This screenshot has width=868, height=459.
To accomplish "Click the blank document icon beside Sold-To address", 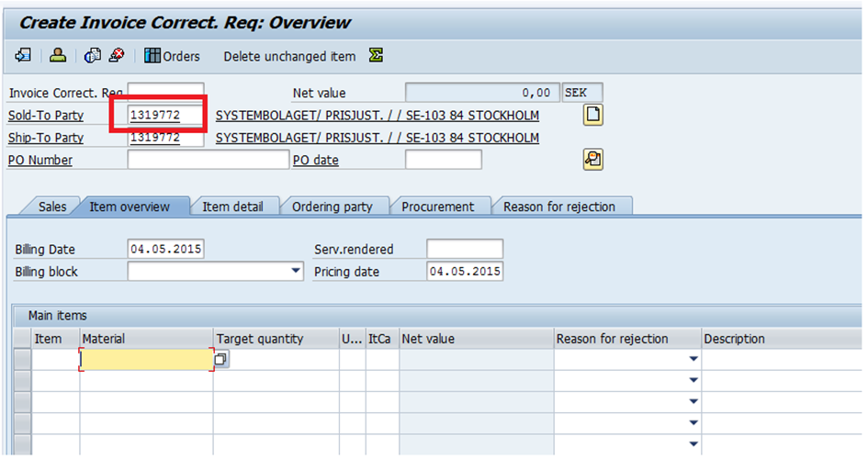I will pyautogui.click(x=592, y=115).
